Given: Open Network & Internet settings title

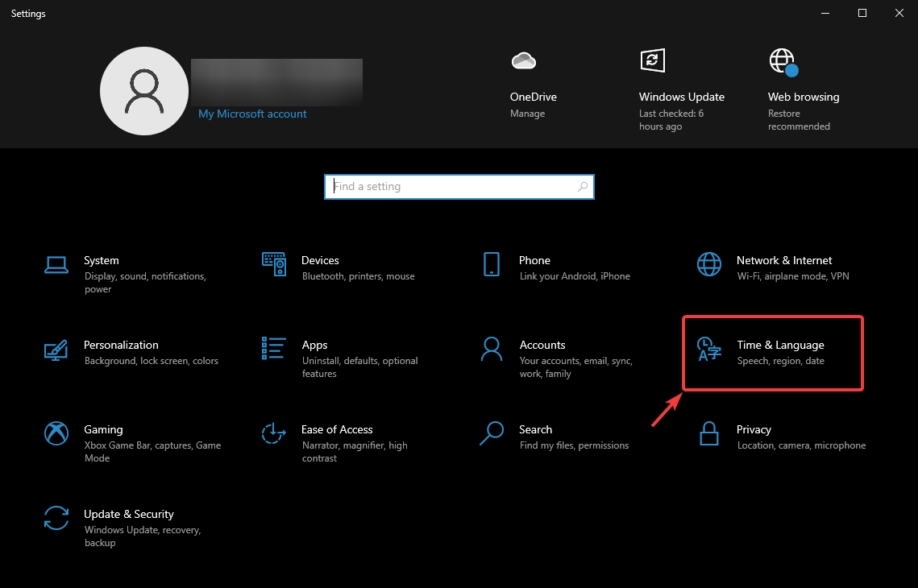Looking at the screenshot, I should [x=784, y=260].
